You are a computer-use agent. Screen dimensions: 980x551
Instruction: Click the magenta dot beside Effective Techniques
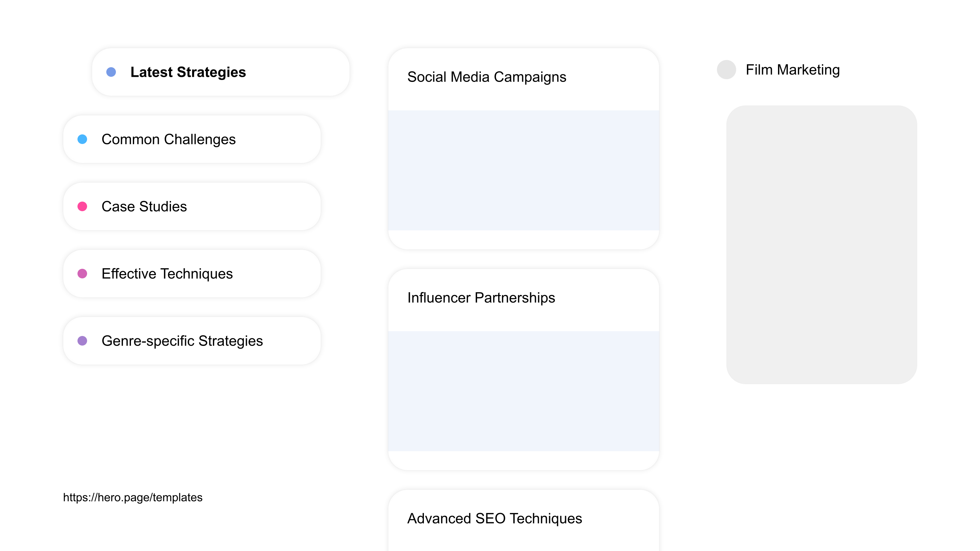(82, 274)
